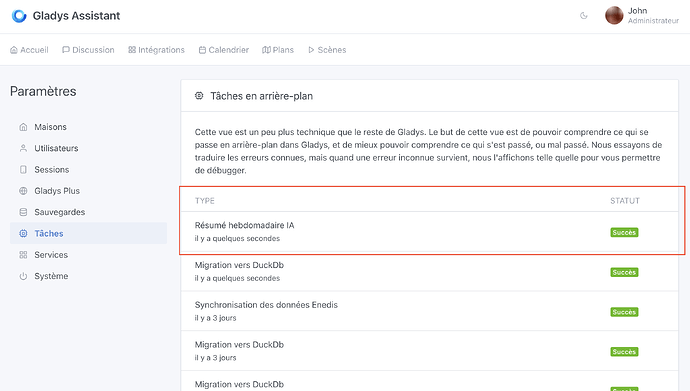
Task: Click Synchronisation des données Enedis row
Action: pyautogui.click(x=429, y=311)
